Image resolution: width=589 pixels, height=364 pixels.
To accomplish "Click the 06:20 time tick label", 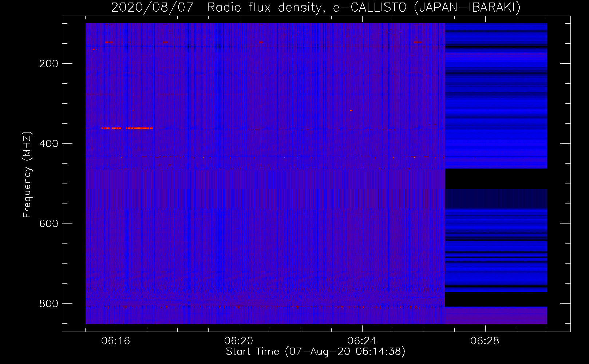I will tap(239, 341).
